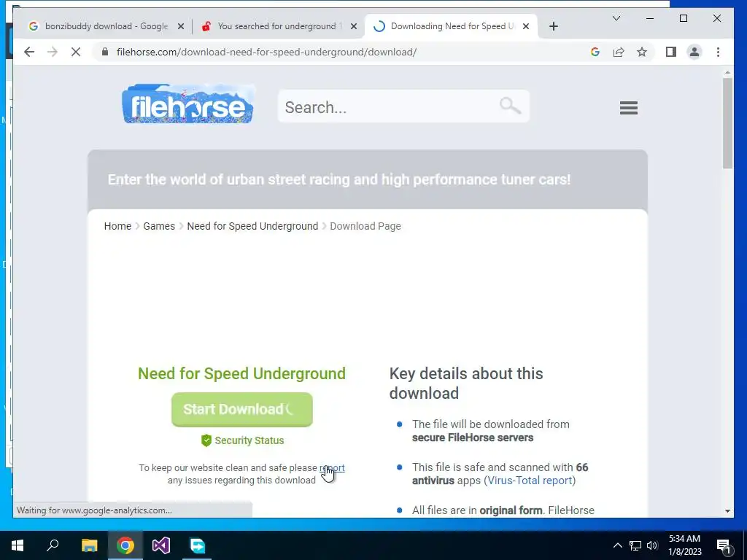Screen dimensions: 747x560
Task: Click the report link
Action: coord(332,467)
